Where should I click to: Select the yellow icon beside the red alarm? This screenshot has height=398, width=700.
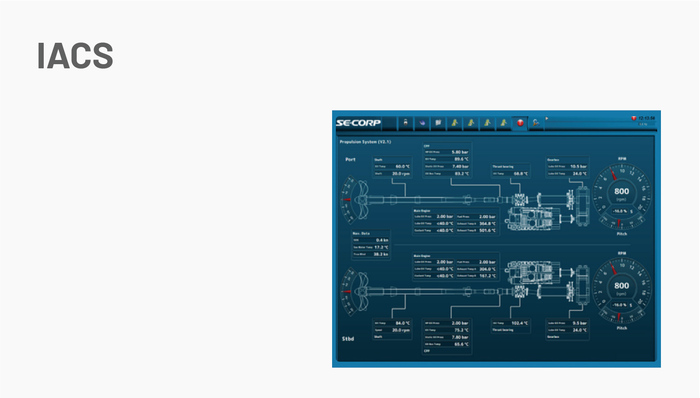coord(504,122)
